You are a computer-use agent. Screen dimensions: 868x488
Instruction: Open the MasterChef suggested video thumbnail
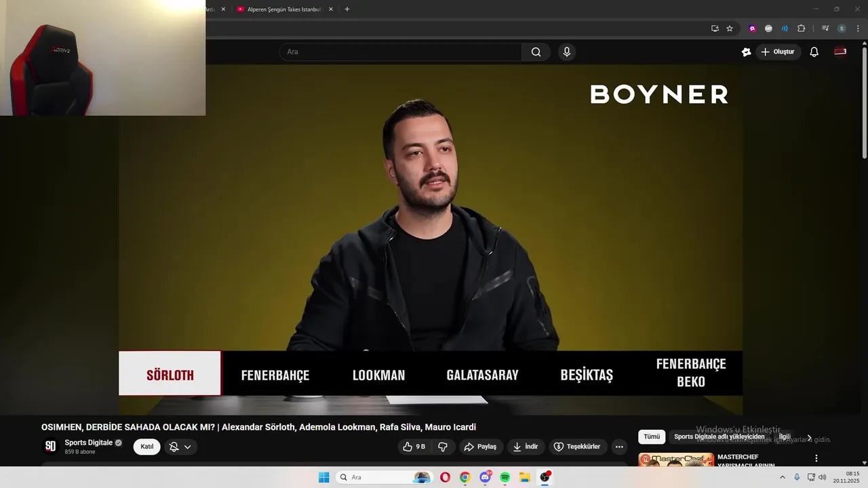[x=675, y=460]
